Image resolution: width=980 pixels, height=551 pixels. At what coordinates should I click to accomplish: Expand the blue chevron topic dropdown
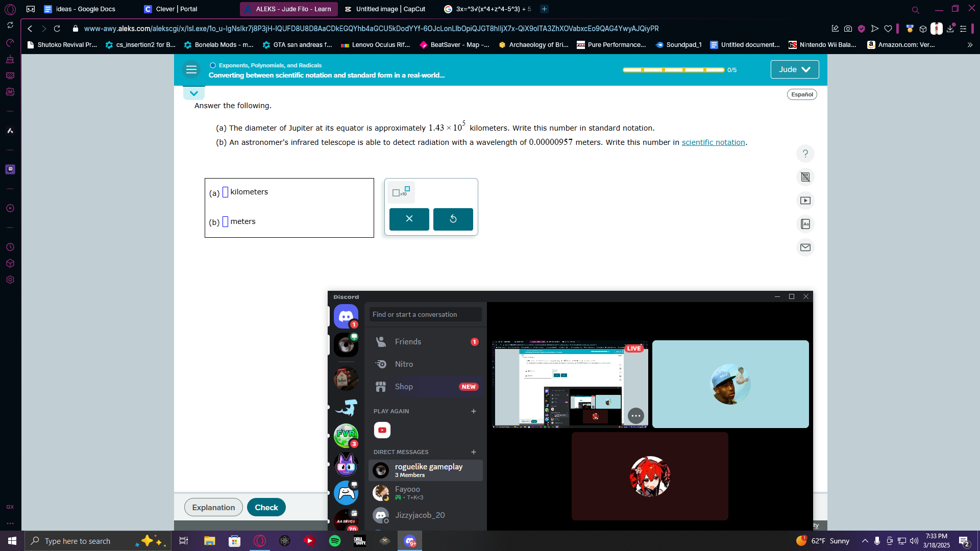[x=194, y=93]
